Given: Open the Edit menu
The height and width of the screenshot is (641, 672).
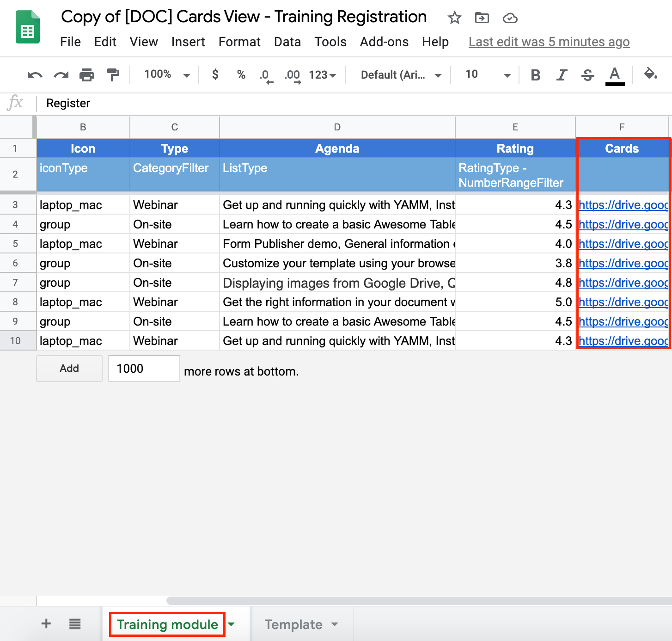Looking at the screenshot, I should 105,42.
